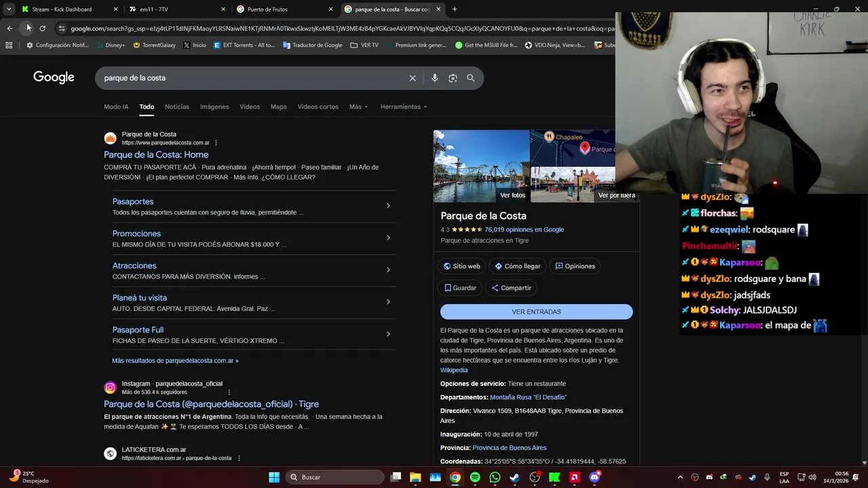The height and width of the screenshot is (488, 868).
Task: Open options menu for parquedelacosta.com.ar result
Action: [216, 143]
